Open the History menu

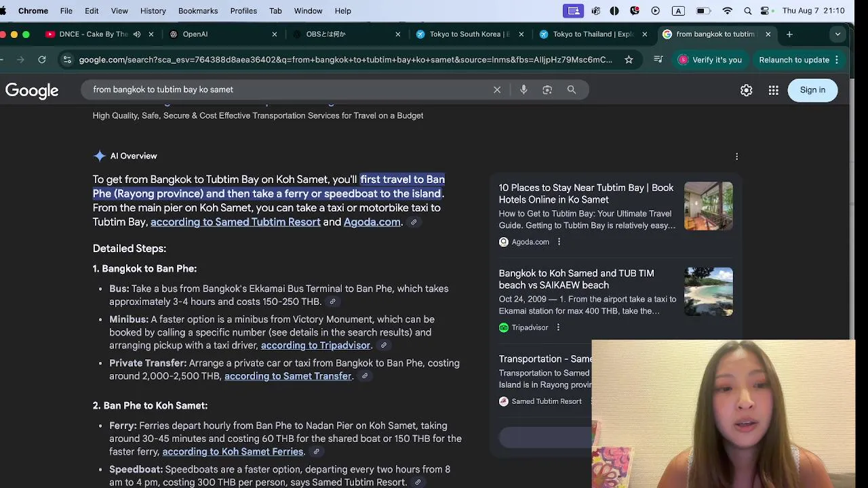click(153, 11)
